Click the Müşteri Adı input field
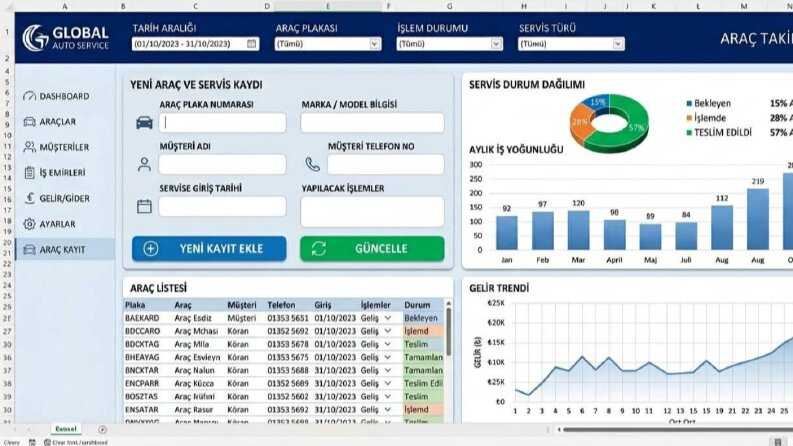793x446 pixels. click(x=223, y=164)
